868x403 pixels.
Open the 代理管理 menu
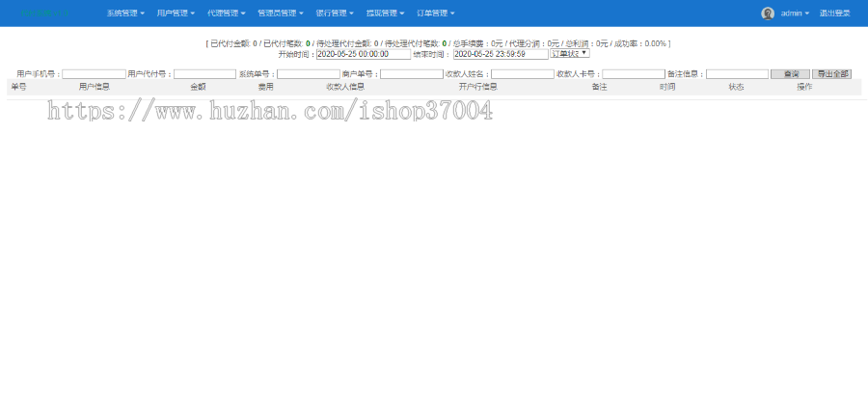click(x=227, y=13)
